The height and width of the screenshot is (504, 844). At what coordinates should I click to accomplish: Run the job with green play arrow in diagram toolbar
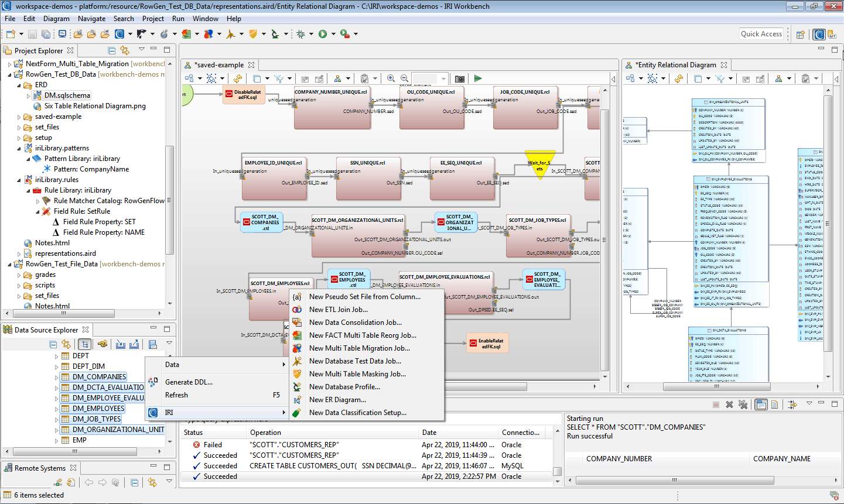pyautogui.click(x=478, y=78)
